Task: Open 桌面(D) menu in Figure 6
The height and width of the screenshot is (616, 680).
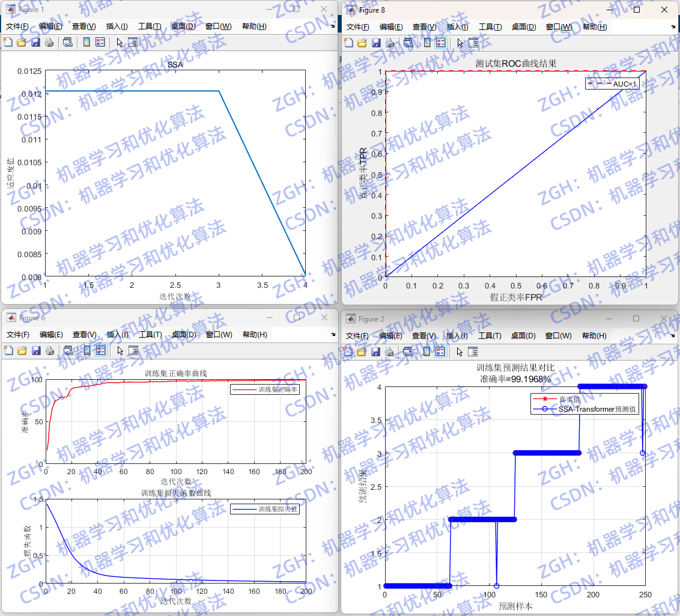Action: tap(183, 335)
